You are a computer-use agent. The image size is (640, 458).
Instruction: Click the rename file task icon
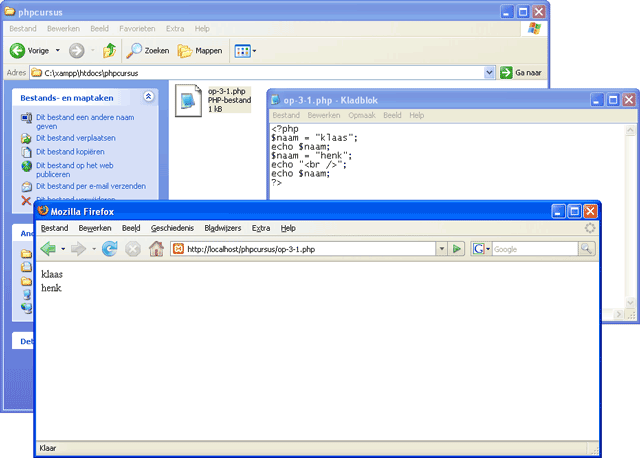click(x=26, y=118)
